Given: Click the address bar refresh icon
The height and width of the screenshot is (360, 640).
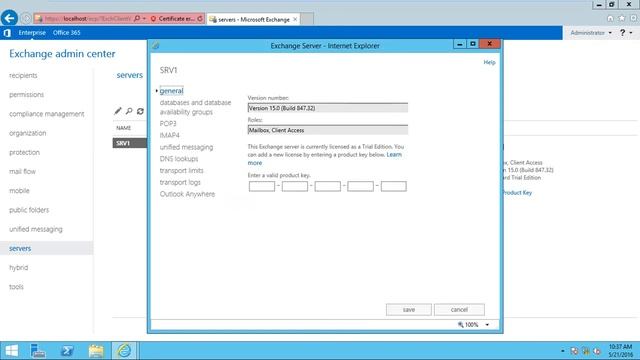Looking at the screenshot, I should 200,18.
